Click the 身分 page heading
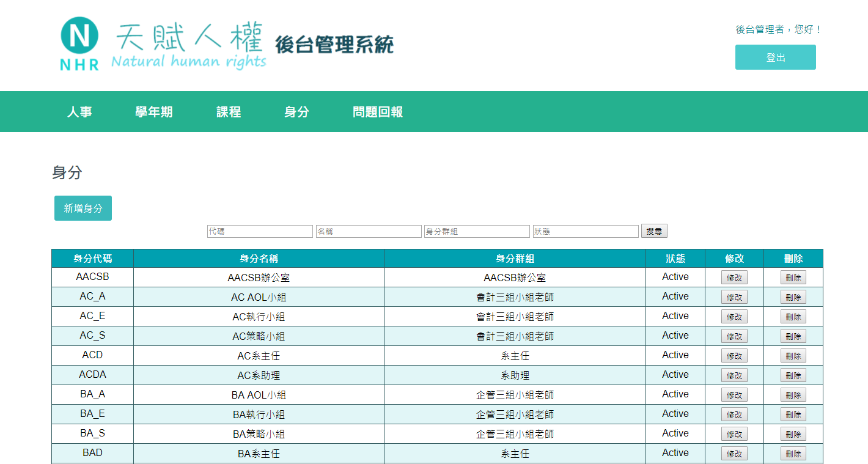The image size is (868, 464). (67, 172)
